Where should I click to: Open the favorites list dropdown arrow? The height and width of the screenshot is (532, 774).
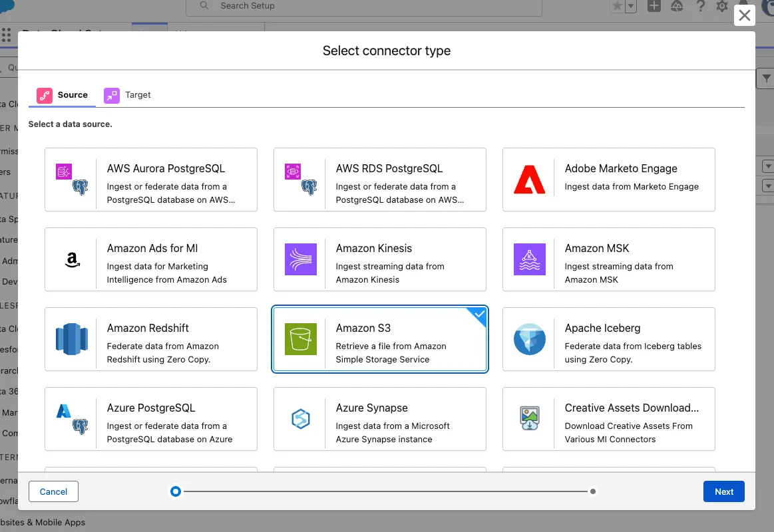click(631, 7)
